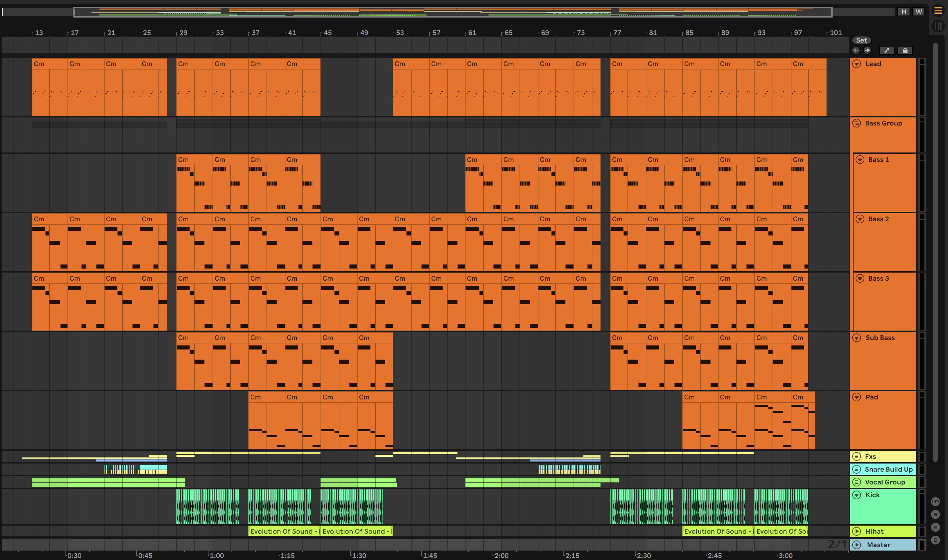Image resolution: width=948 pixels, height=560 pixels.
Task: Unfold the Bass Group track
Action: (x=857, y=123)
